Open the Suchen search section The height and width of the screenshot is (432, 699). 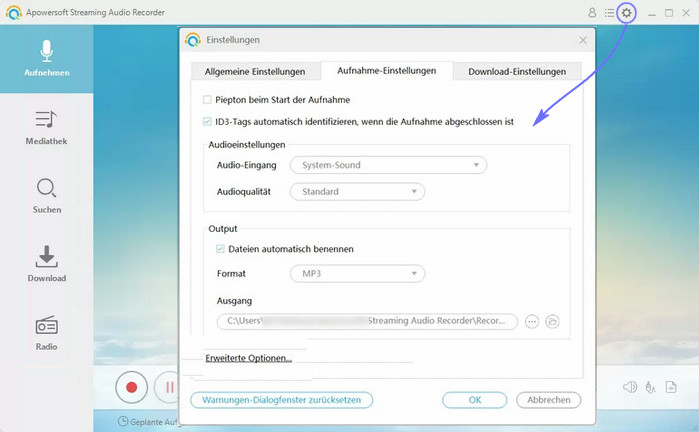click(46, 196)
